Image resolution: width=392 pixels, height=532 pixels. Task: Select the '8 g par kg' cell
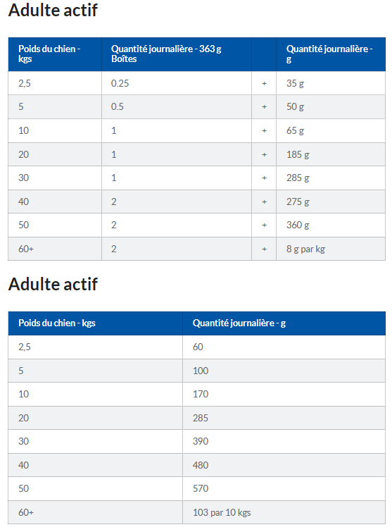pyautogui.click(x=331, y=249)
